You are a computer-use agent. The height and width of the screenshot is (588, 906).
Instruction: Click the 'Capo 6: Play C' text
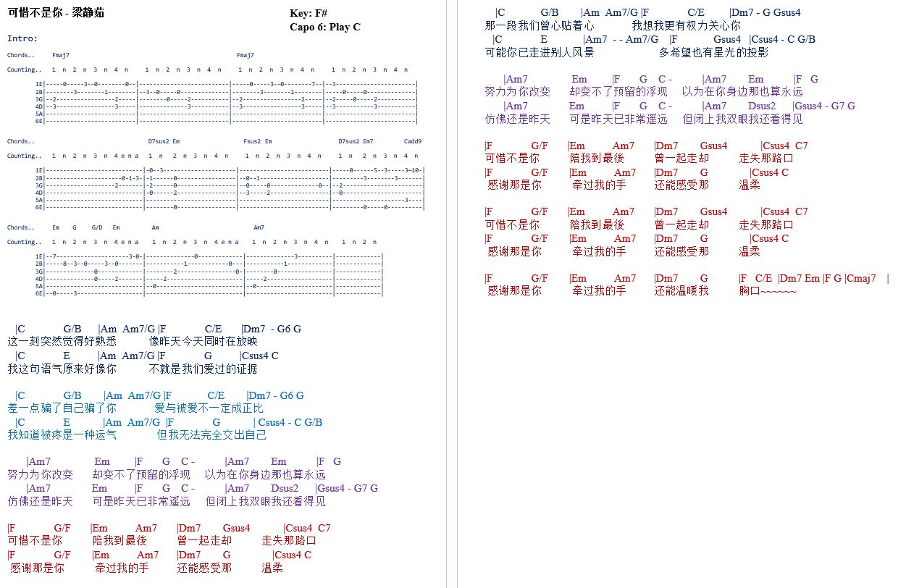point(324,27)
